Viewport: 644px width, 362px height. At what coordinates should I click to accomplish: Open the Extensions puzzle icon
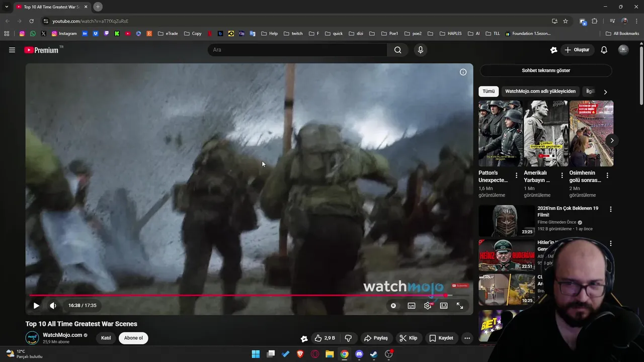click(595, 21)
